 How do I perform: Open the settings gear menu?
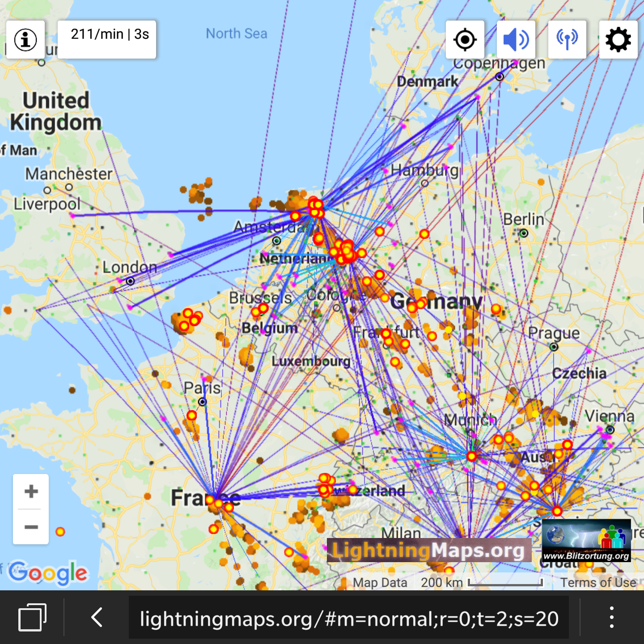(x=618, y=40)
